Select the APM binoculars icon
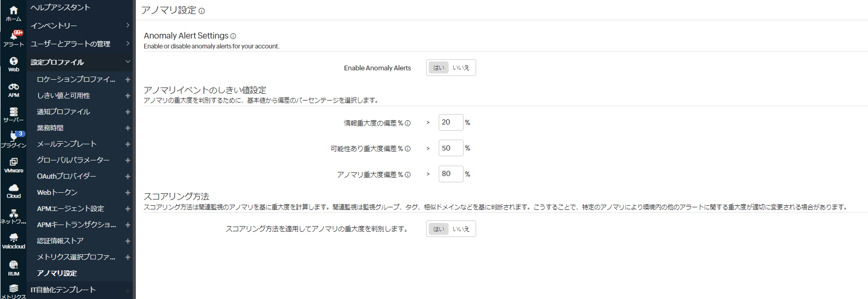This screenshot has height=299, width=868. coord(14,87)
